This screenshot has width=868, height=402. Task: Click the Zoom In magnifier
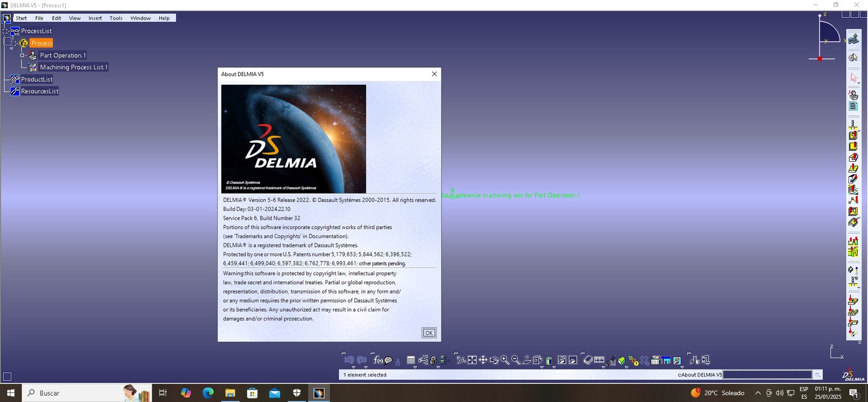505,360
